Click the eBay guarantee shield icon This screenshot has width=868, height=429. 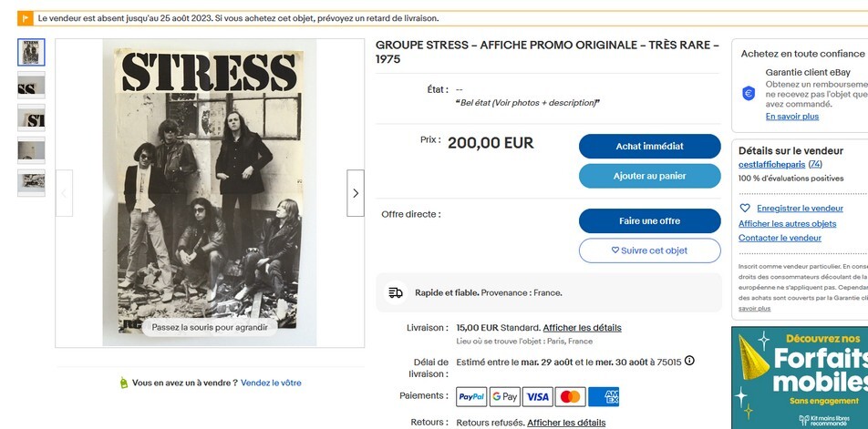tap(749, 93)
